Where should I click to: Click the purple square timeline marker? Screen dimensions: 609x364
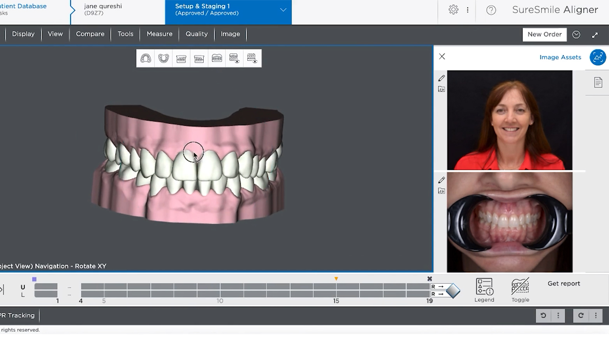[x=34, y=279]
